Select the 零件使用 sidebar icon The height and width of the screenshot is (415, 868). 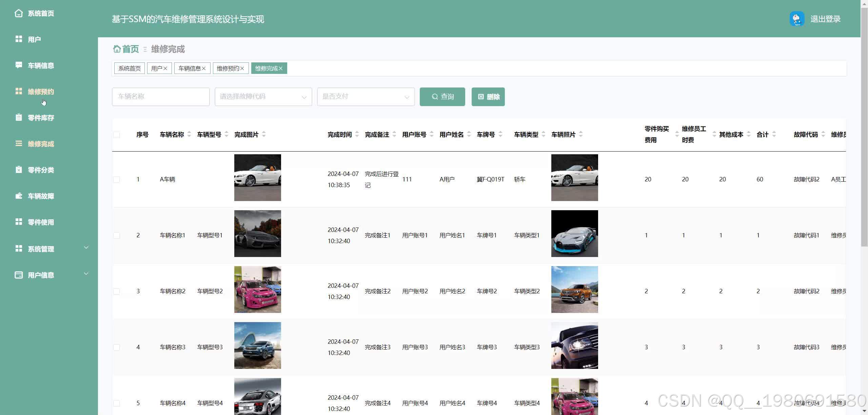(19, 222)
